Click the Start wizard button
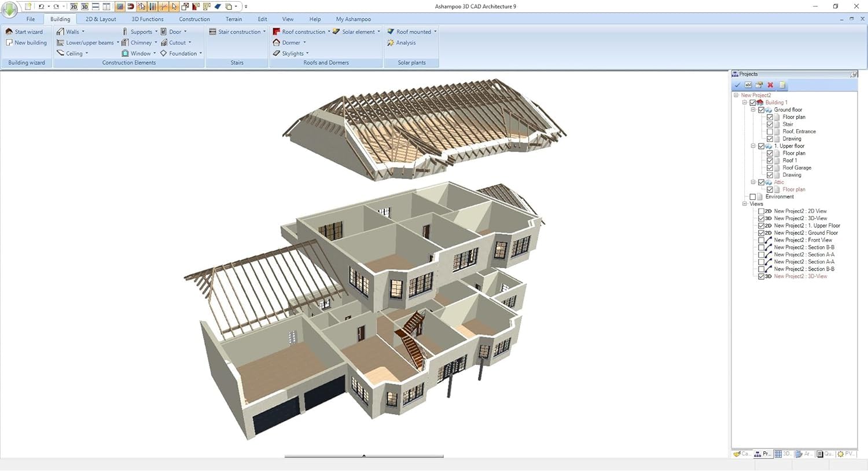This screenshot has height=472, width=868. [24, 32]
